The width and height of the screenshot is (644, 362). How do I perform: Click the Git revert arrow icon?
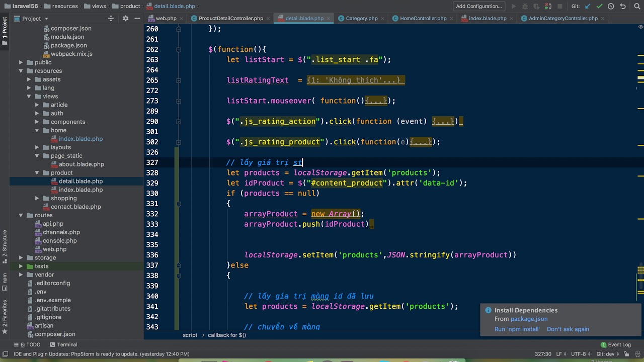(622, 6)
